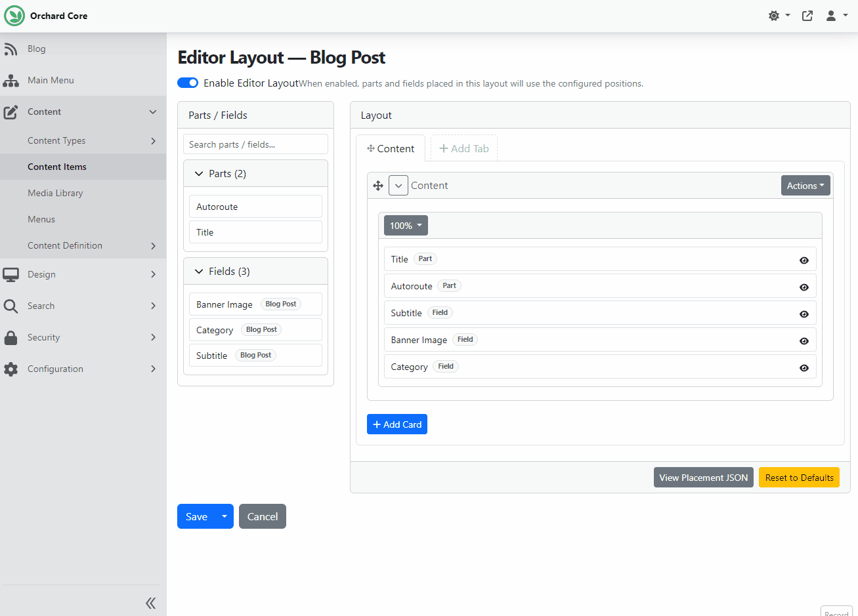Click the Content edit icon in sidebar
This screenshot has width=858, height=616.
11,112
